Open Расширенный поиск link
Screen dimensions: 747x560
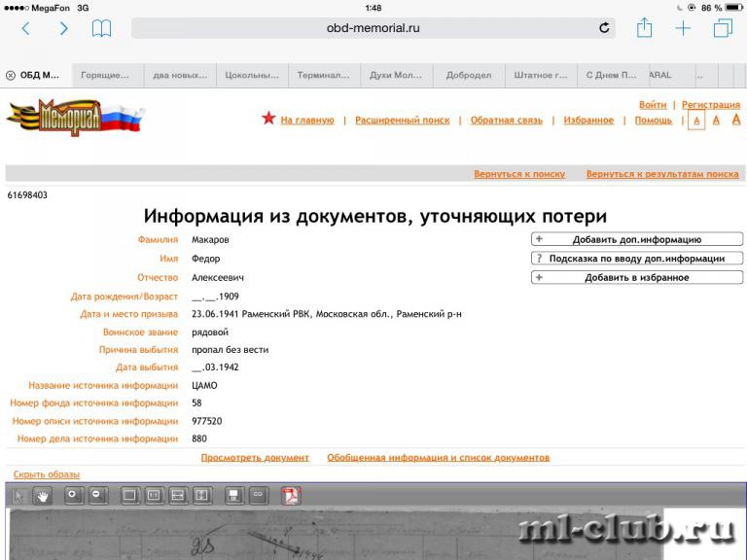(x=403, y=120)
